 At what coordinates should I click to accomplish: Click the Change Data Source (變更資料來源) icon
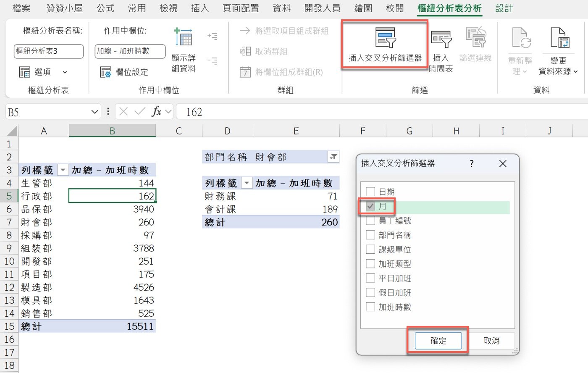[x=559, y=38]
